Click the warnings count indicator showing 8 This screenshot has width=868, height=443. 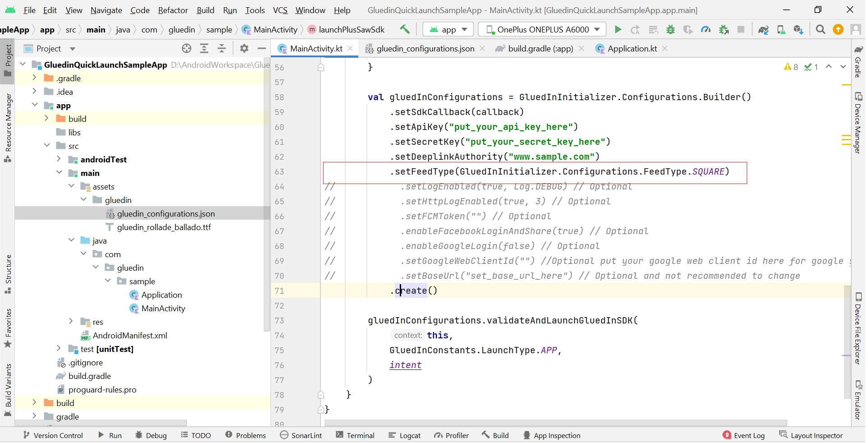point(791,67)
